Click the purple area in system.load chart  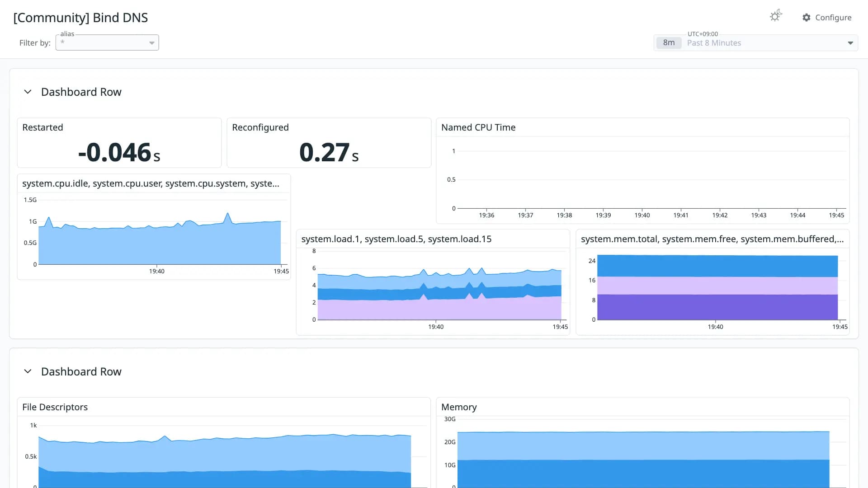[439, 310]
